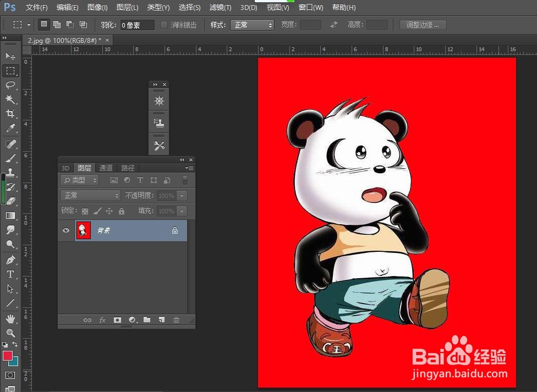
Task: Select the Brush tool
Action: (x=10, y=158)
